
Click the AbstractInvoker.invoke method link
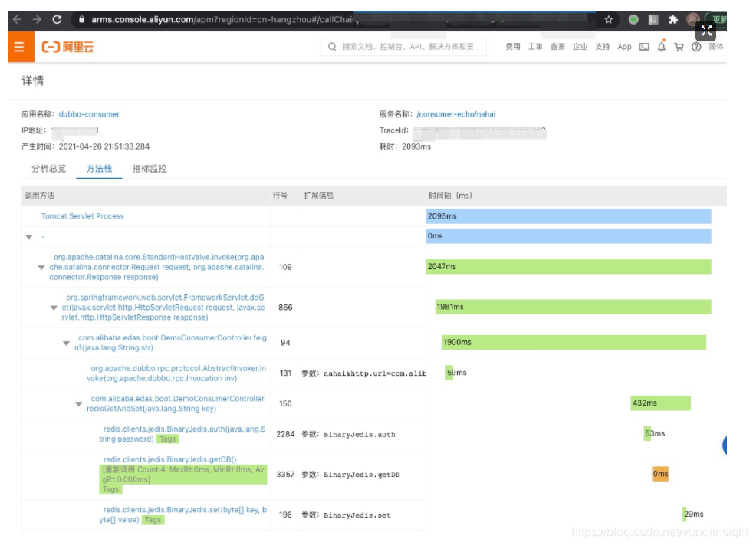click(176, 373)
